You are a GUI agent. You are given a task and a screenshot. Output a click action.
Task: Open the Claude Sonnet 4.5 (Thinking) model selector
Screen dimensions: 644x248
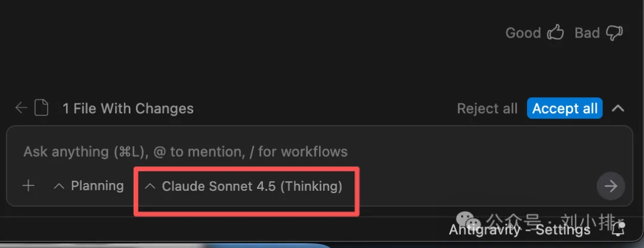(252, 187)
